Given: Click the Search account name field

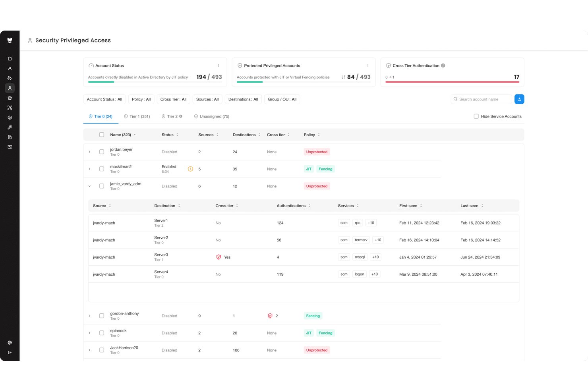Looking at the screenshot, I should coord(481,99).
